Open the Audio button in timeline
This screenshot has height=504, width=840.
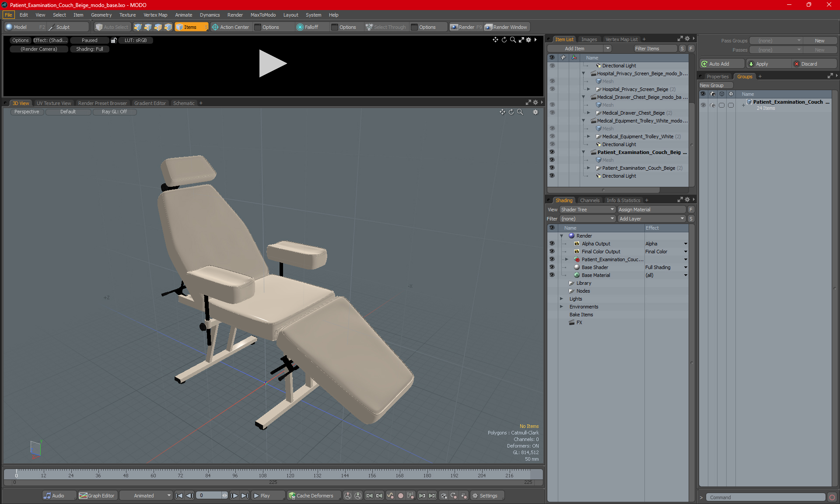click(59, 496)
